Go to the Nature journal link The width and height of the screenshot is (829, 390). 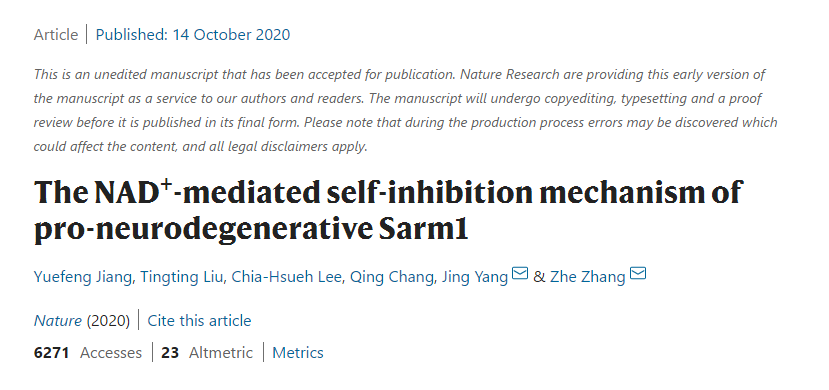pos(58,321)
